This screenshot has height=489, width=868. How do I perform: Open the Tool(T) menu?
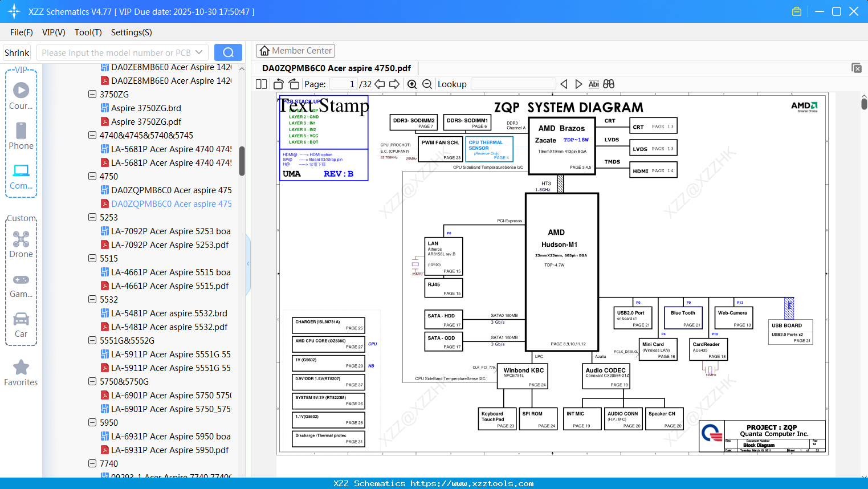(x=88, y=32)
